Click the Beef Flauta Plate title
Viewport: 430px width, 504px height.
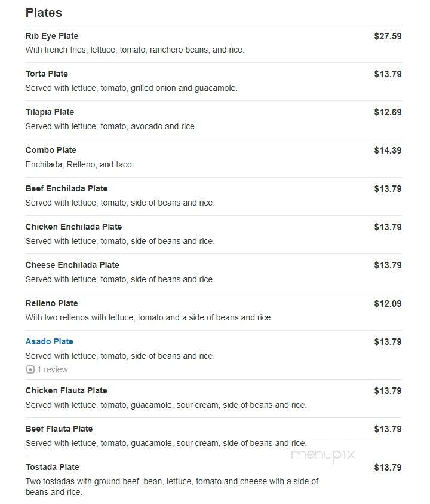(59, 429)
